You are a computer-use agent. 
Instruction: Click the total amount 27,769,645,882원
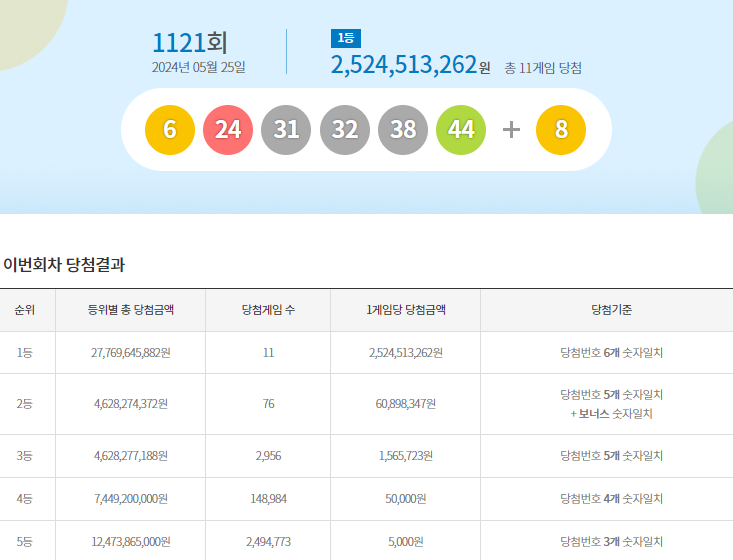tap(130, 353)
